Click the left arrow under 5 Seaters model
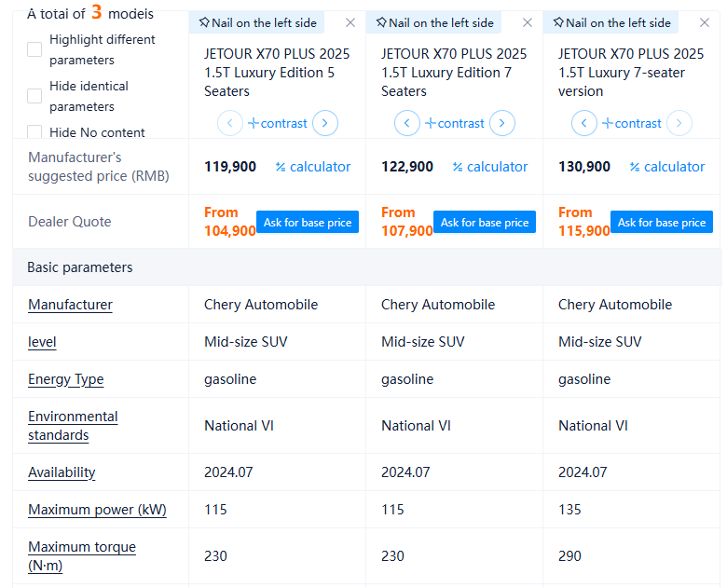Viewport: 727px width, 588px height. [x=230, y=123]
